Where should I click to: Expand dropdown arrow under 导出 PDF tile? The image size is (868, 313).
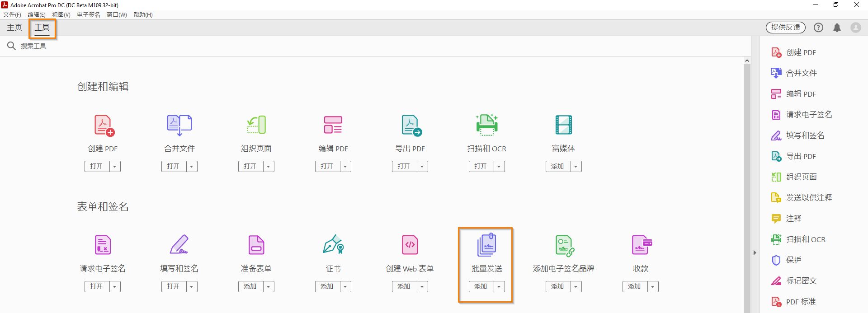(x=422, y=167)
